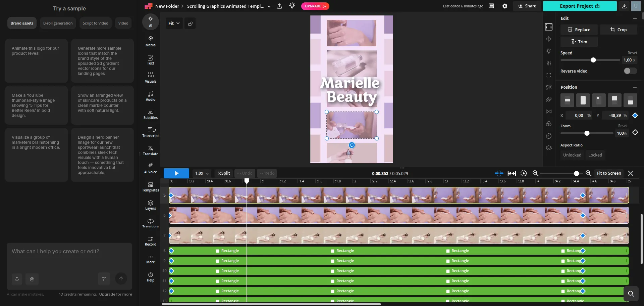This screenshot has height=306, width=644.
Task: Follow the Upgrade for more link
Action: [x=115, y=294]
